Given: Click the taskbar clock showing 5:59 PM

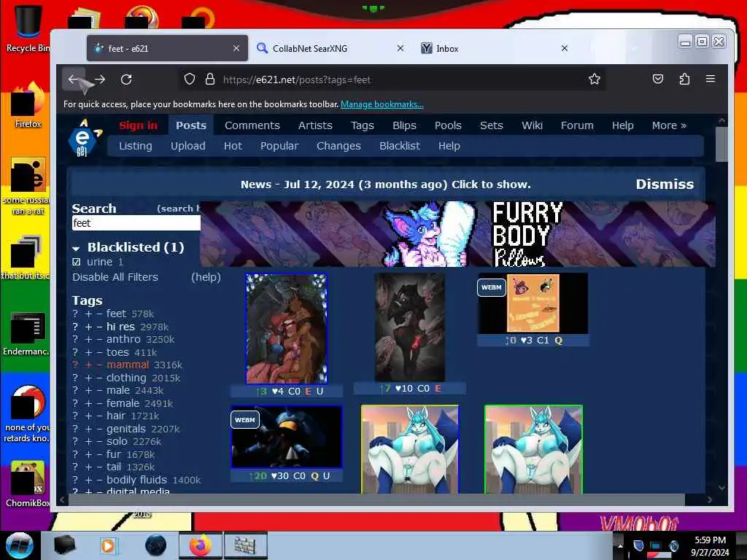Looking at the screenshot, I should coord(710,545).
